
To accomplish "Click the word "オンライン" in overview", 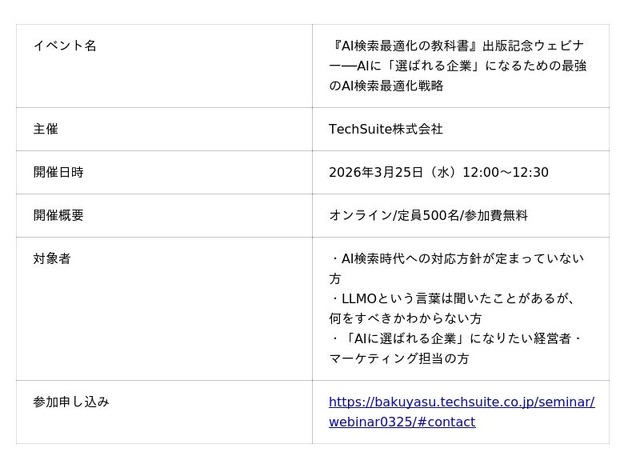I will click(x=360, y=215).
